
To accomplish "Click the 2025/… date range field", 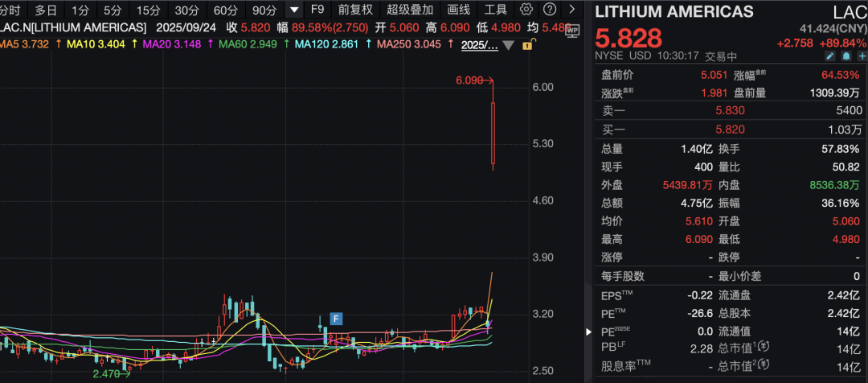I will [479, 45].
